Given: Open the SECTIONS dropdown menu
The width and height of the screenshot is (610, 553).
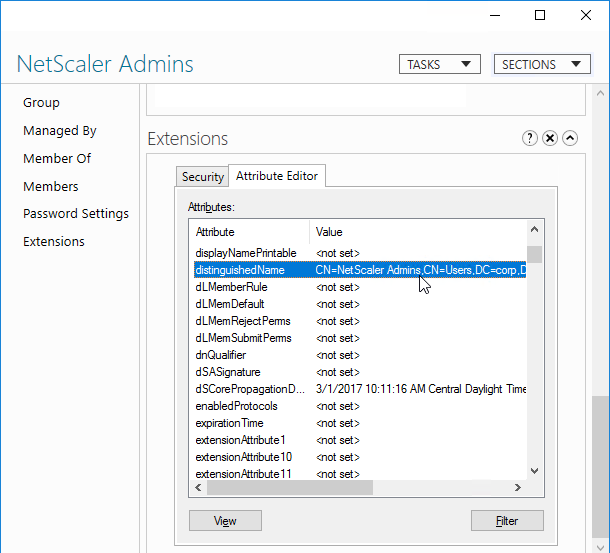Looking at the screenshot, I should [542, 64].
